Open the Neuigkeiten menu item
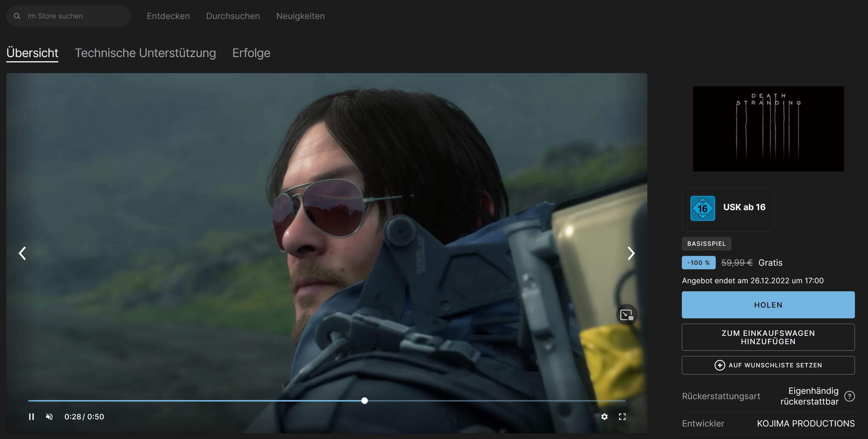The width and height of the screenshot is (868, 439). pos(300,16)
